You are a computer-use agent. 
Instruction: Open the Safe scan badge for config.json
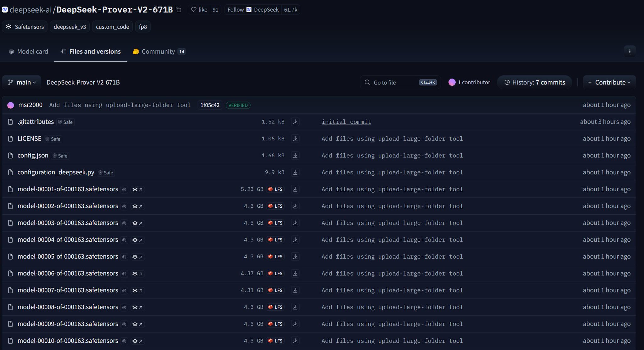(60, 156)
